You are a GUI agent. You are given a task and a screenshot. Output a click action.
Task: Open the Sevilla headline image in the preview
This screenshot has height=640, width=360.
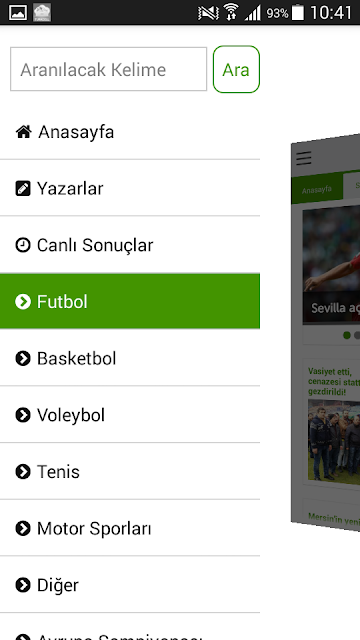(x=331, y=265)
